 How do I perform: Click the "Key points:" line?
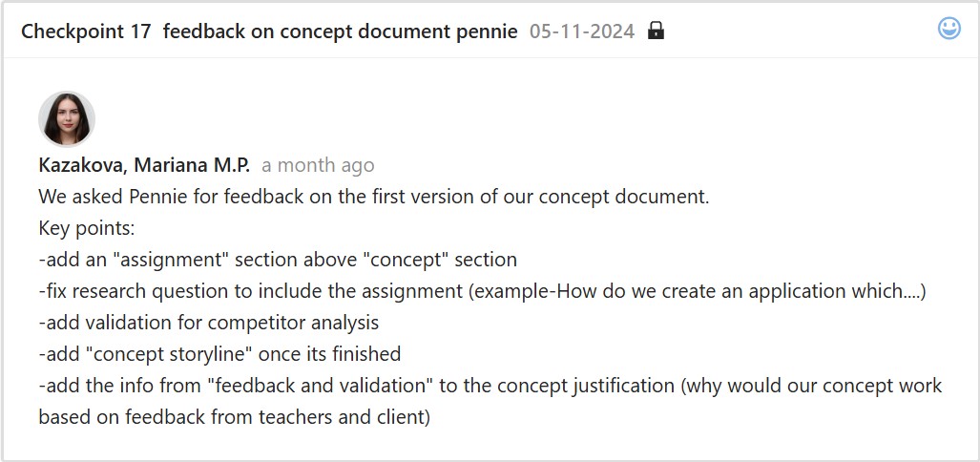pos(88,228)
